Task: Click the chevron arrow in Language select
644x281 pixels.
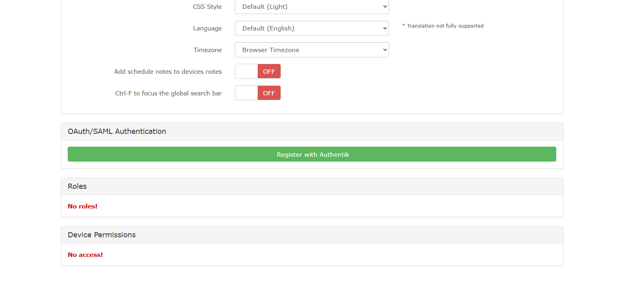Action: pyautogui.click(x=385, y=28)
